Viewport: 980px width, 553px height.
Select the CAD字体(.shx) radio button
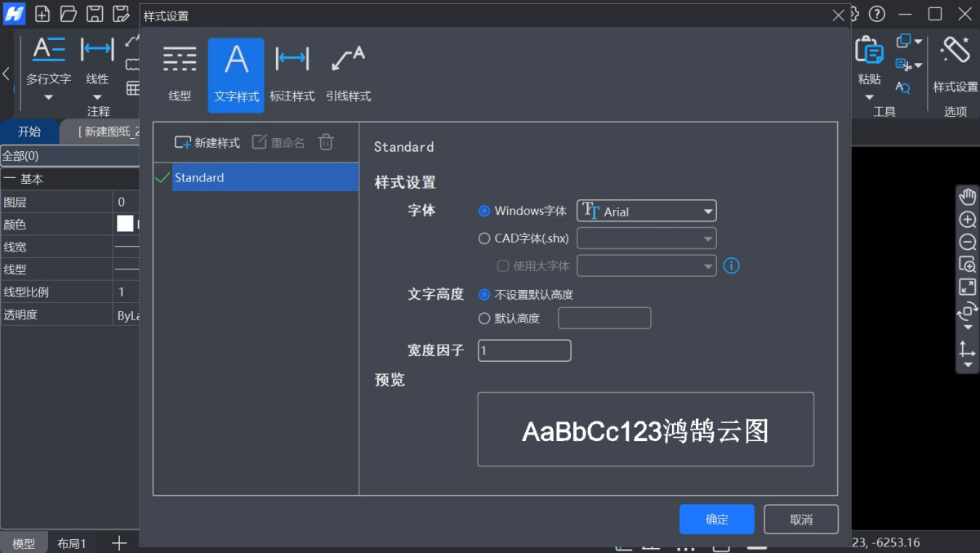(x=484, y=239)
